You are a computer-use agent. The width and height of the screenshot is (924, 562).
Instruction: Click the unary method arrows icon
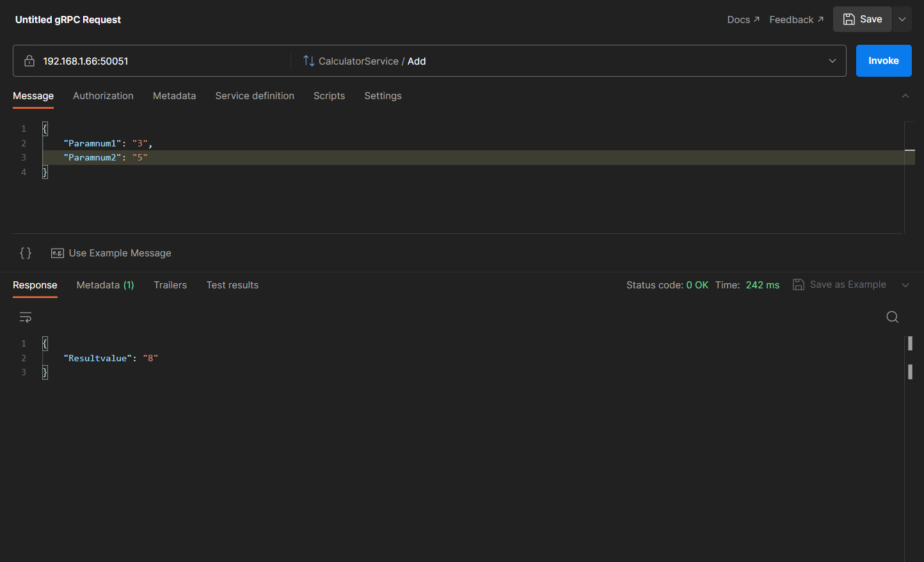pyautogui.click(x=308, y=61)
